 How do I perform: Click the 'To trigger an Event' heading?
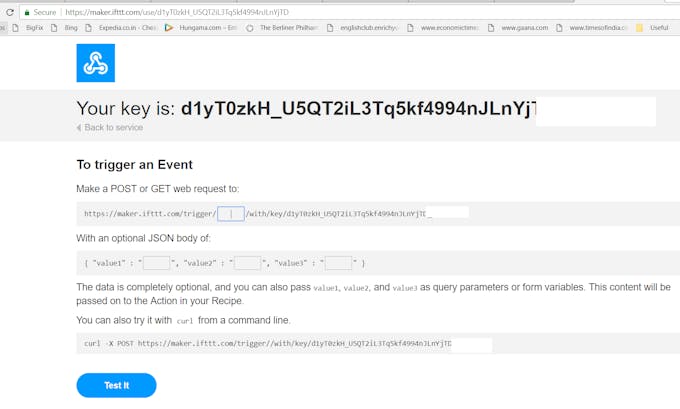(134, 165)
